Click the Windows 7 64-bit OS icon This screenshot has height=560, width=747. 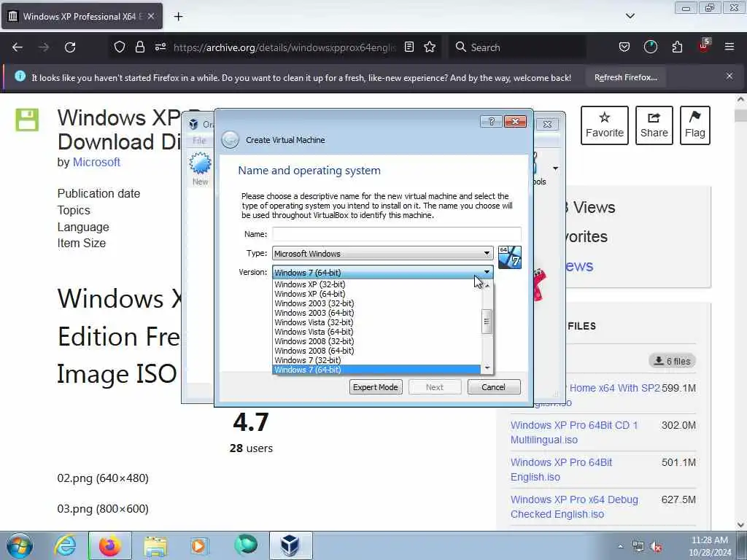(509, 257)
